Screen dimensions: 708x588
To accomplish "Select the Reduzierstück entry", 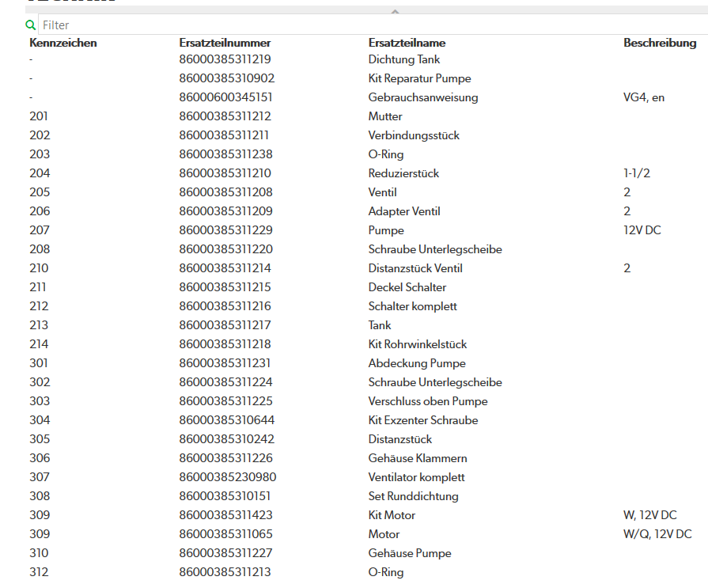I will 403,173.
